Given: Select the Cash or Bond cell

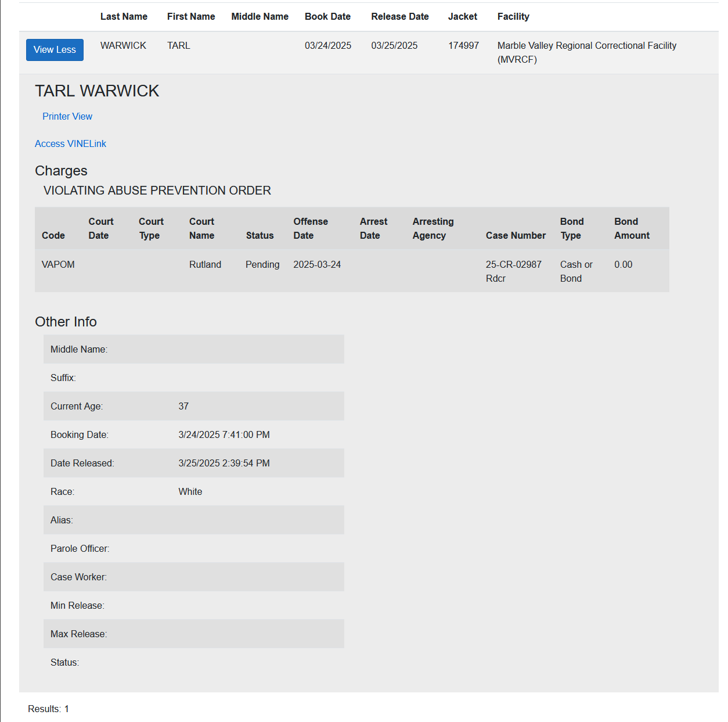Looking at the screenshot, I should coord(576,271).
